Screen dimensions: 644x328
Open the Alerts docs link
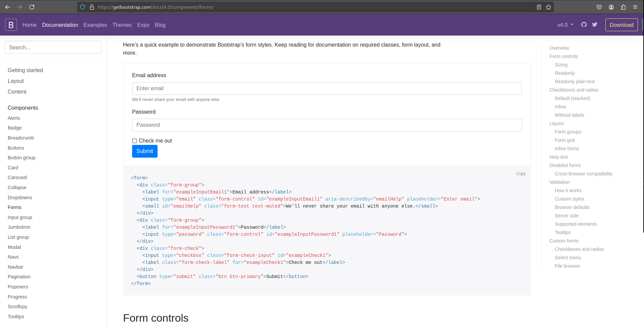click(14, 118)
